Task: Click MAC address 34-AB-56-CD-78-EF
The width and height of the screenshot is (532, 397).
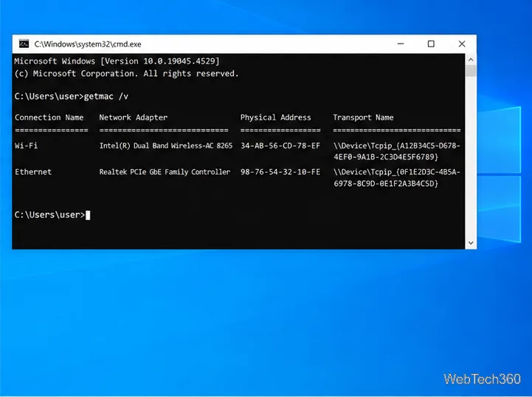Action: click(280, 145)
